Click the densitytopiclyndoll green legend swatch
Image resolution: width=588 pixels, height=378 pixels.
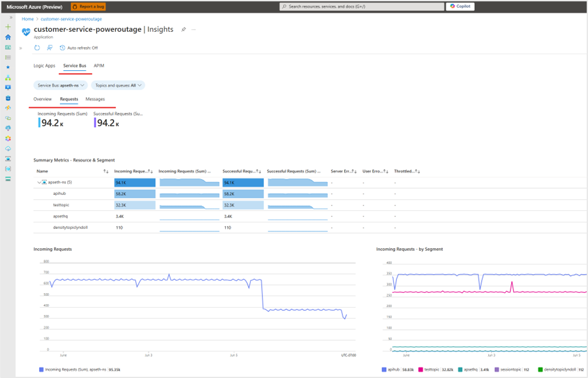[x=541, y=370]
